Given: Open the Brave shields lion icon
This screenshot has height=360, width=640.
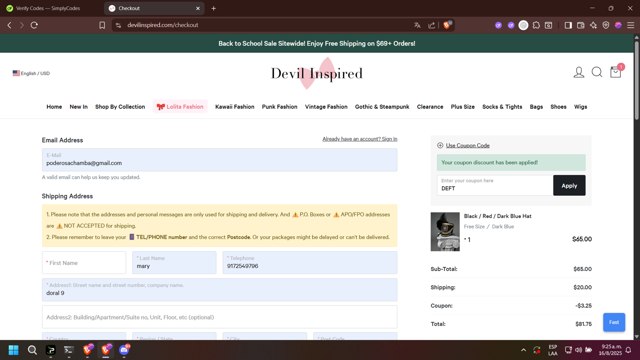Looking at the screenshot, I should pos(447,25).
